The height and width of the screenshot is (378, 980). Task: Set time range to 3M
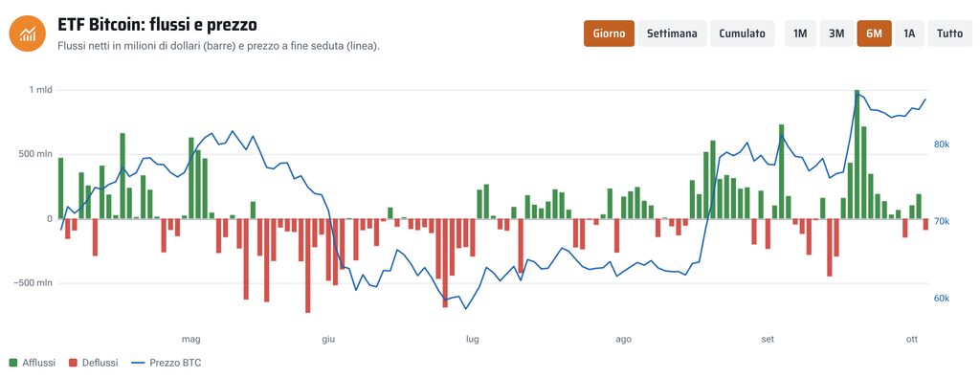(836, 33)
